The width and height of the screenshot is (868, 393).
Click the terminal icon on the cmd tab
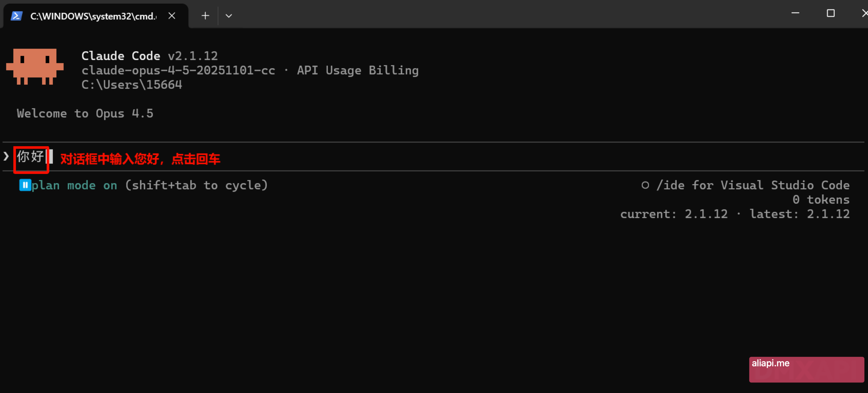click(17, 16)
